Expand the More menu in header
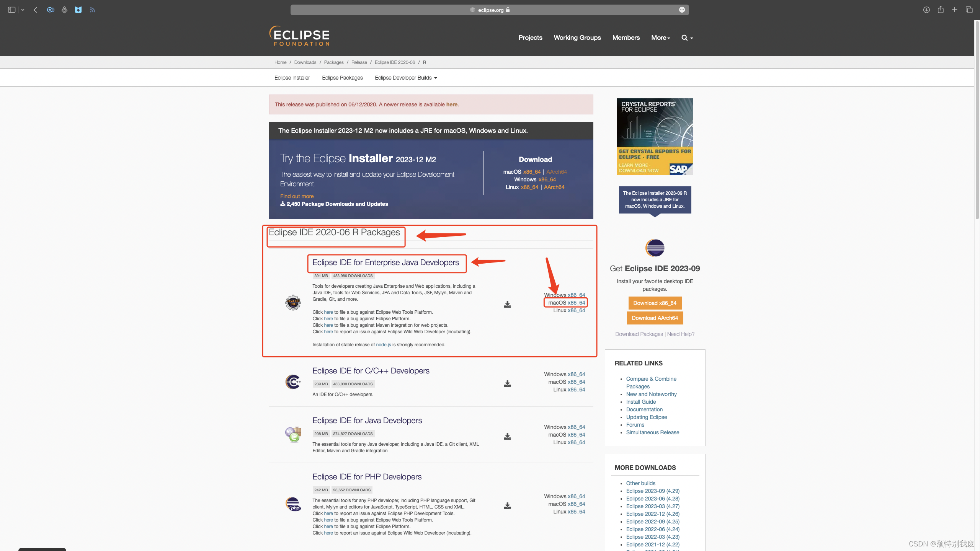The width and height of the screenshot is (980, 551). point(660,37)
